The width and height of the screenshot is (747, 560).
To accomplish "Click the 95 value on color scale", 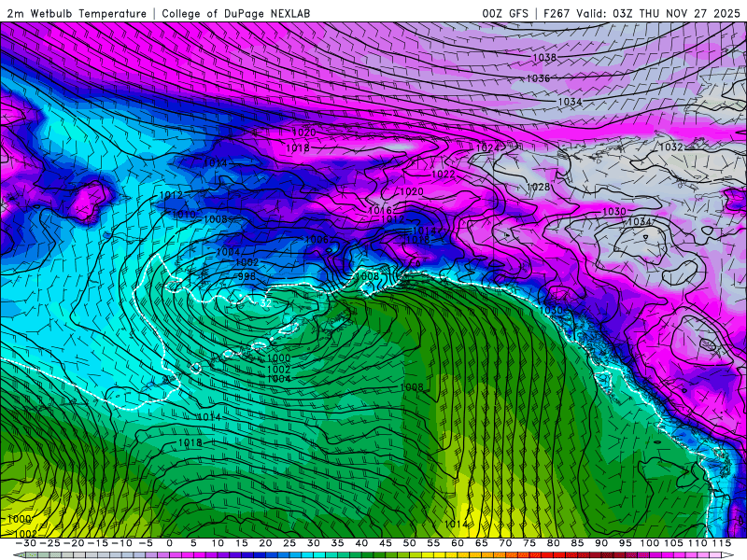I will 625,543.
